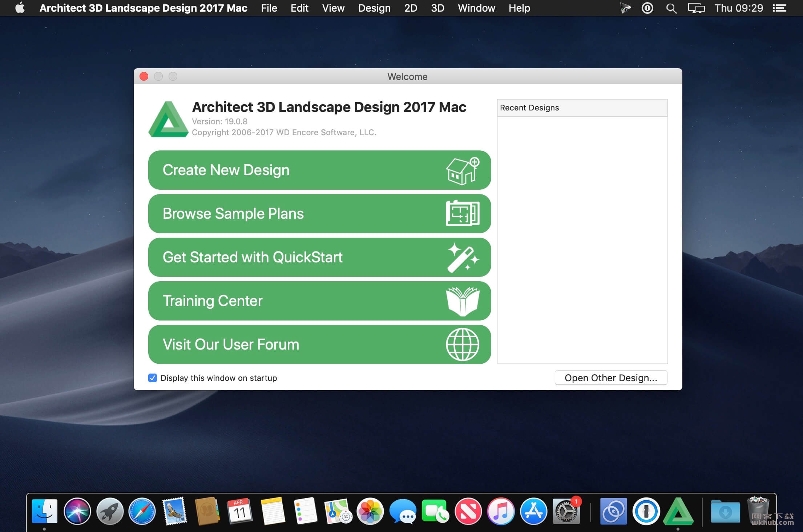Click Open Other Design... button
This screenshot has height=532, width=803.
point(611,378)
